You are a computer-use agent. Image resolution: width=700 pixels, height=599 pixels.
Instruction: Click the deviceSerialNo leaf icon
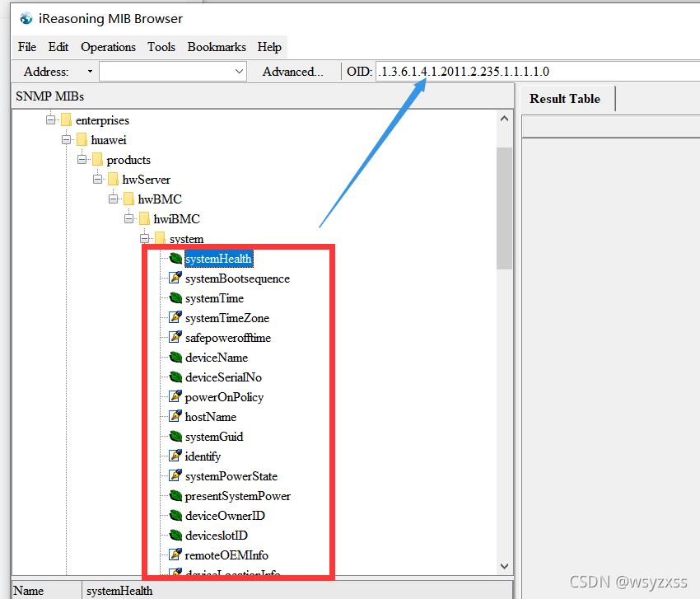click(x=176, y=377)
